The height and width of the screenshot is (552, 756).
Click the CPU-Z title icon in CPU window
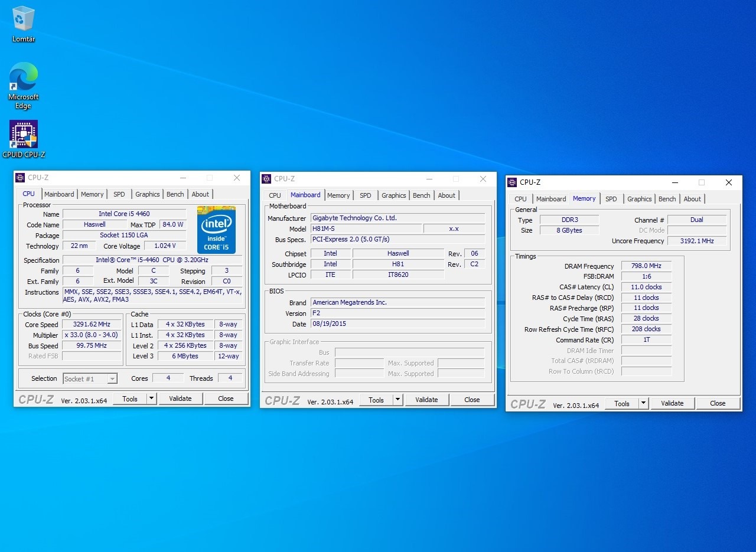[20, 178]
